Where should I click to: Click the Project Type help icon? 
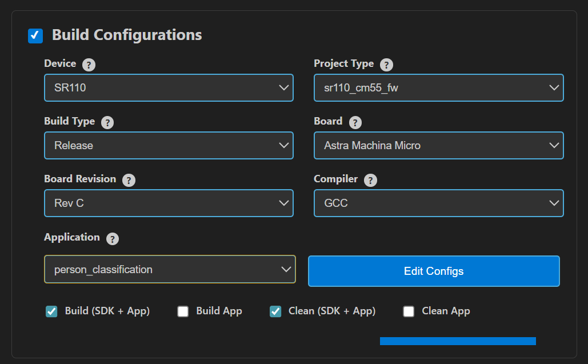(x=386, y=65)
